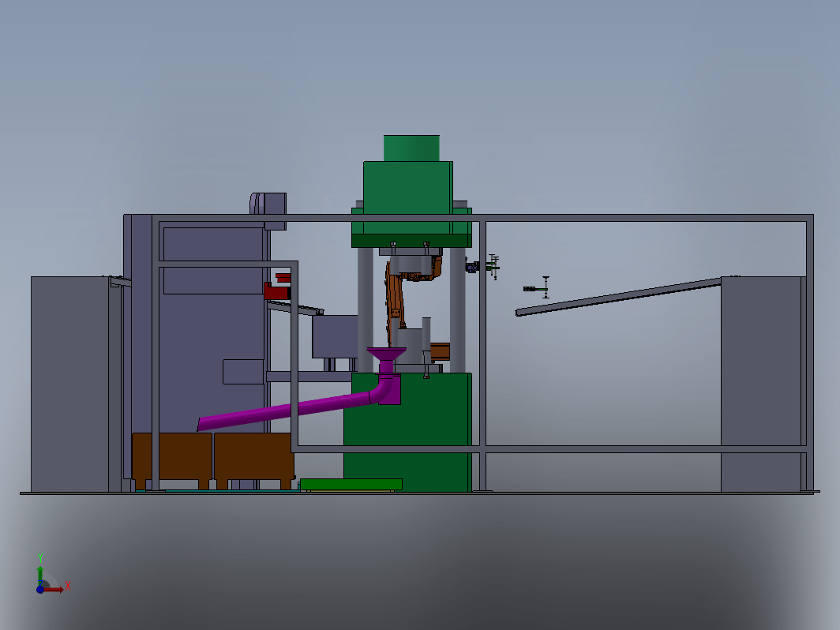Select the green cylinder on top of press
The width and height of the screenshot is (840, 630).
(411, 148)
